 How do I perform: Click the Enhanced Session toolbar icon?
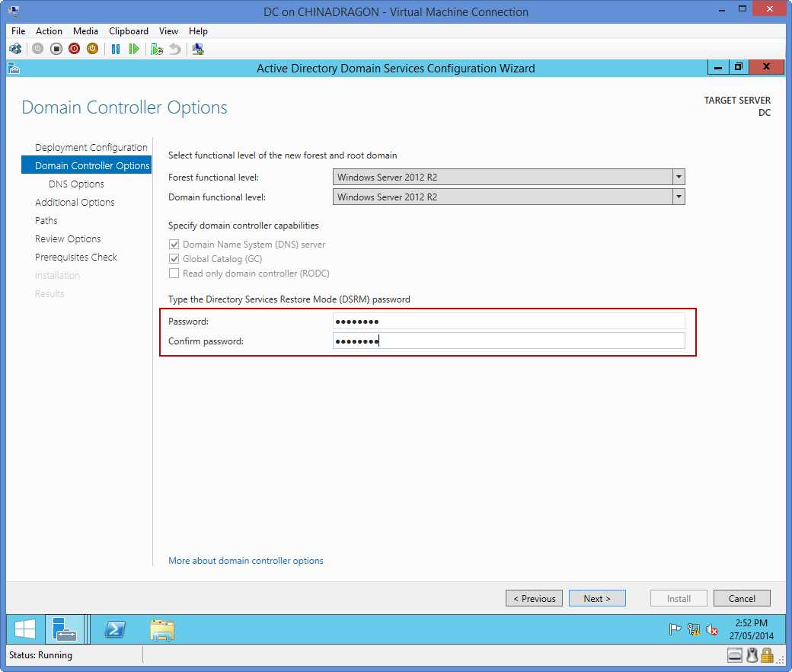198,49
